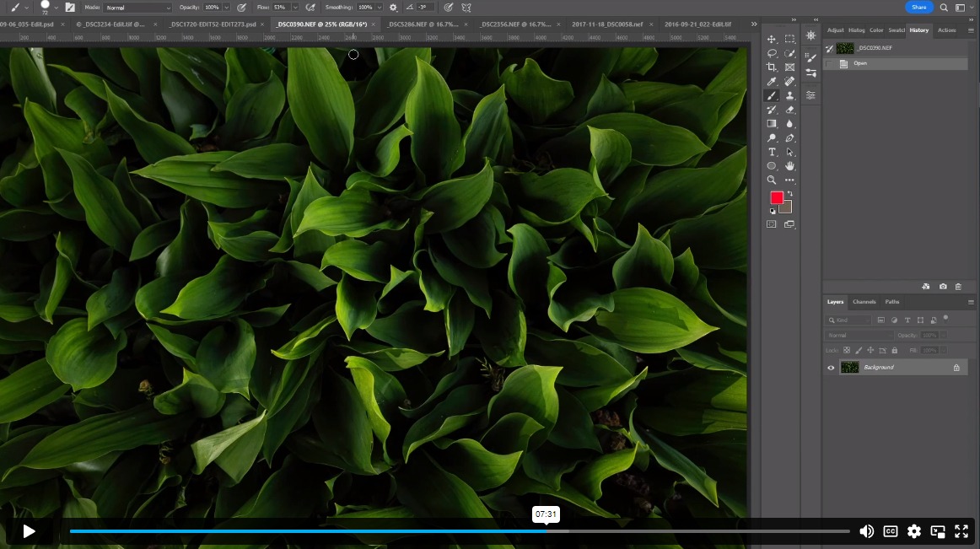Select the Crop tool
The height and width of the screenshot is (549, 980).
point(771,67)
